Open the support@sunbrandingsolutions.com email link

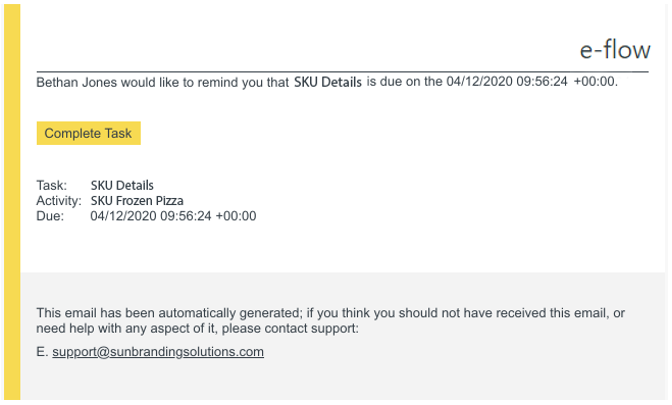[158, 352]
